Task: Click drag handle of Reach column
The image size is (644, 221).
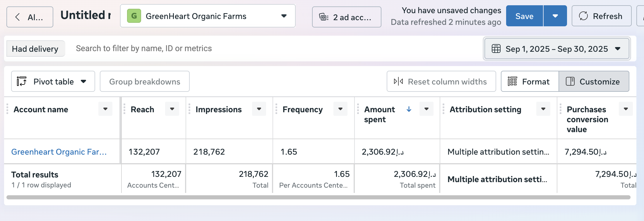Action: (124, 109)
